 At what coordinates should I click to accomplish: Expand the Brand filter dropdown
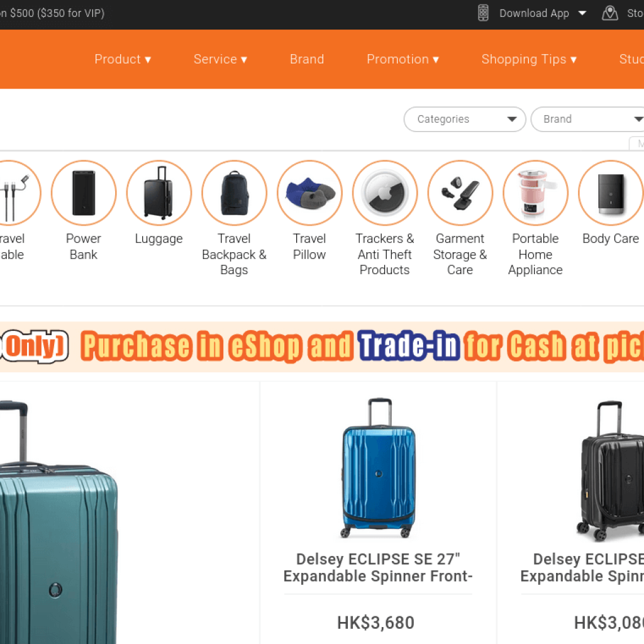pos(587,119)
